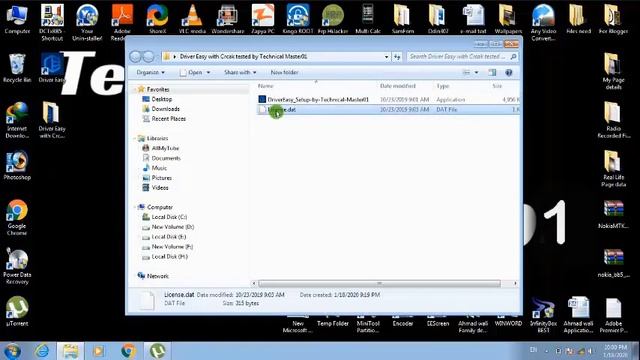Launch Kingo ROOT desktop shortcut
Image resolution: width=640 pixels, height=360 pixels.
click(298, 20)
